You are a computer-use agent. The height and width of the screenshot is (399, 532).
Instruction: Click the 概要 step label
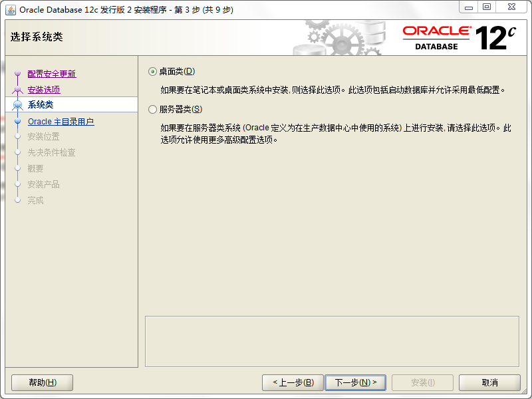pyautogui.click(x=36, y=169)
